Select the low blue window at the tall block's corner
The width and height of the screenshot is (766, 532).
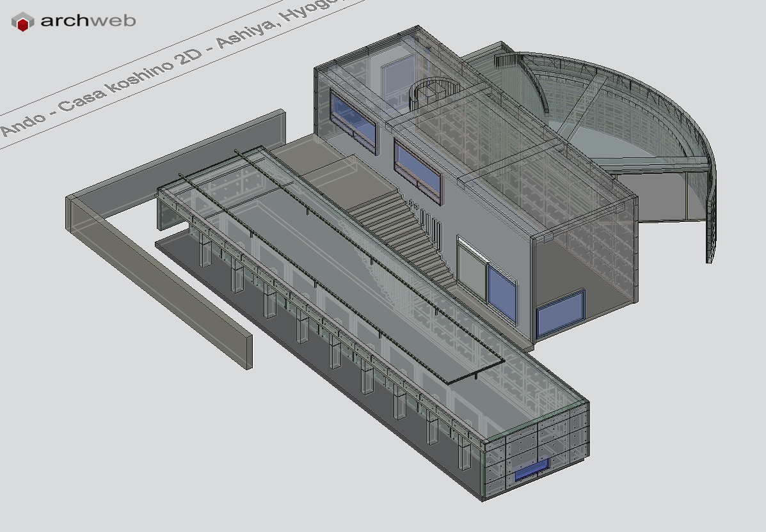(x=560, y=313)
